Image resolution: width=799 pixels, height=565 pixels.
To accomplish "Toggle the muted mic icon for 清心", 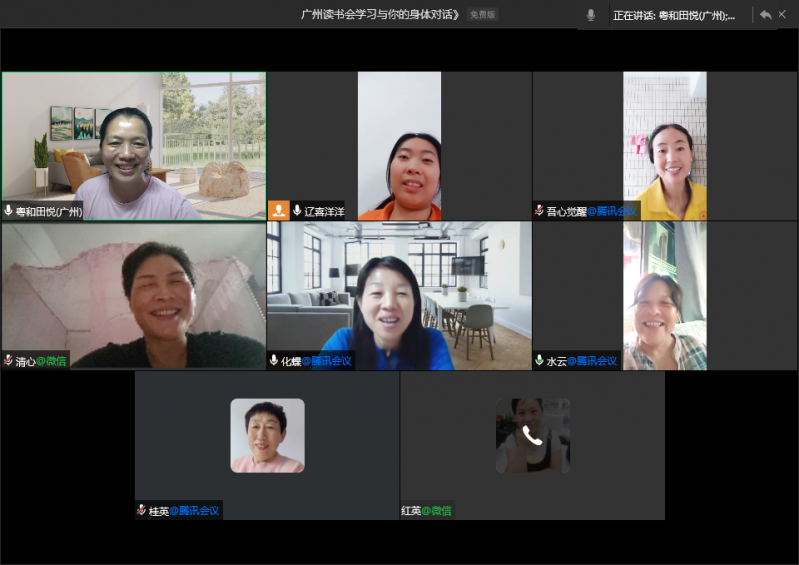I will (9, 360).
